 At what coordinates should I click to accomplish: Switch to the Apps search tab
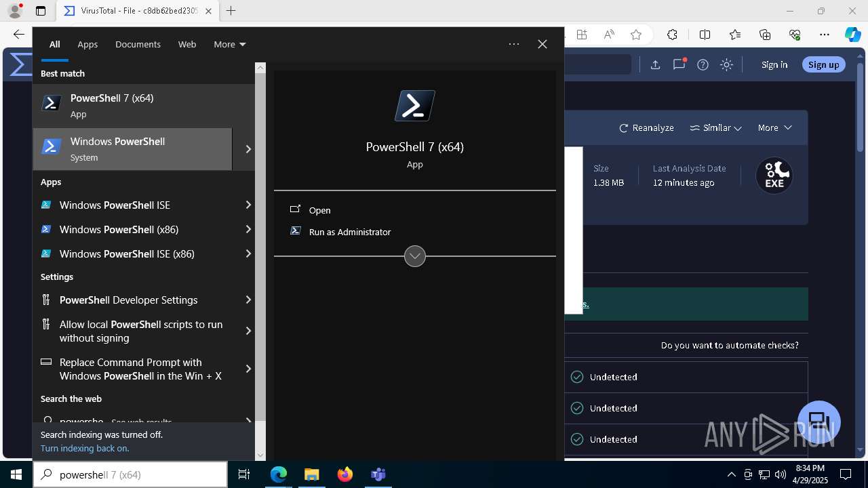87,44
